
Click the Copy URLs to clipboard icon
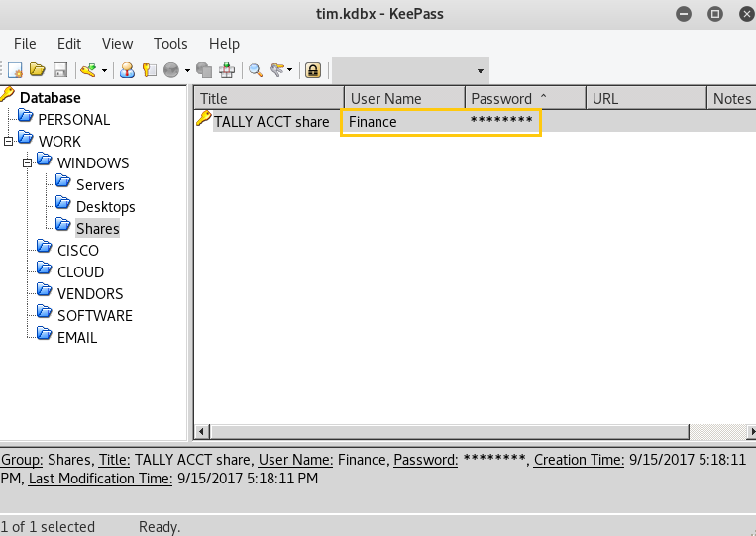(x=204, y=70)
